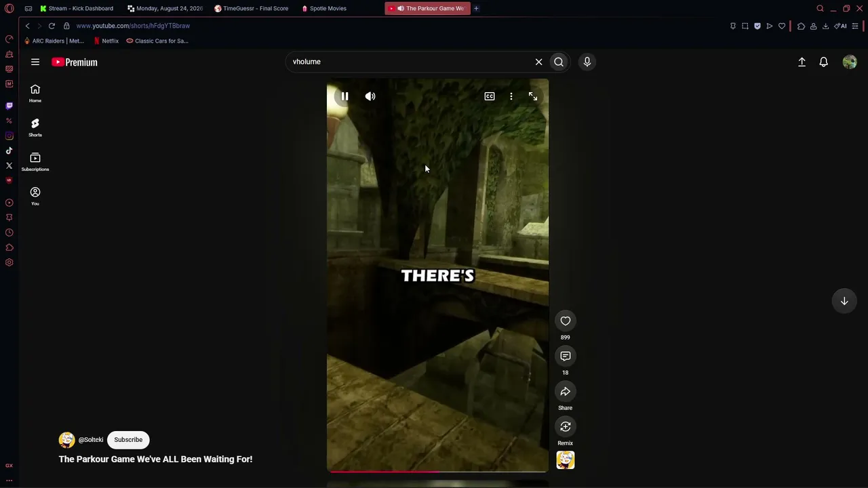Image resolution: width=868 pixels, height=488 pixels.
Task: Open the Opera main menu logo
Action: pos(9,9)
